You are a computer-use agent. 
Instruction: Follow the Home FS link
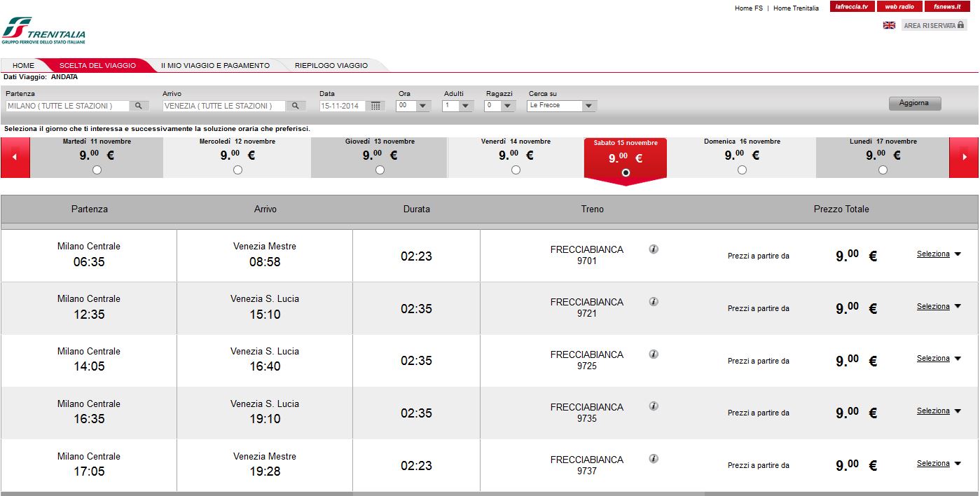pyautogui.click(x=749, y=8)
